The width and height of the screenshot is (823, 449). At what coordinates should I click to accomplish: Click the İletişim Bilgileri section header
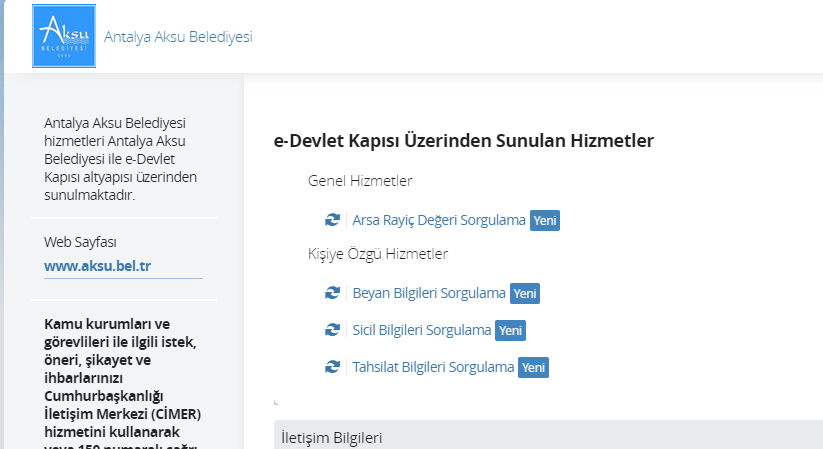(x=548, y=435)
